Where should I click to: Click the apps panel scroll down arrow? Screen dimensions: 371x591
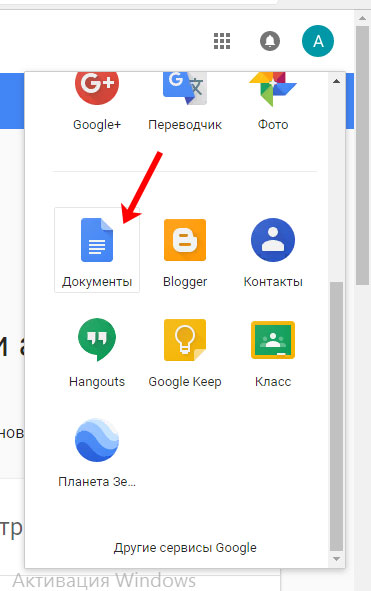336,559
